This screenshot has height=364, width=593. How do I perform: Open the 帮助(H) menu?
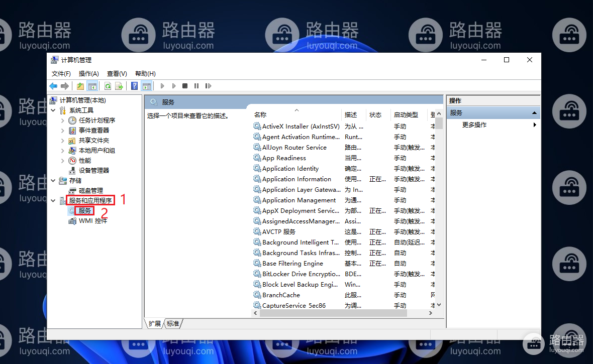tap(145, 74)
